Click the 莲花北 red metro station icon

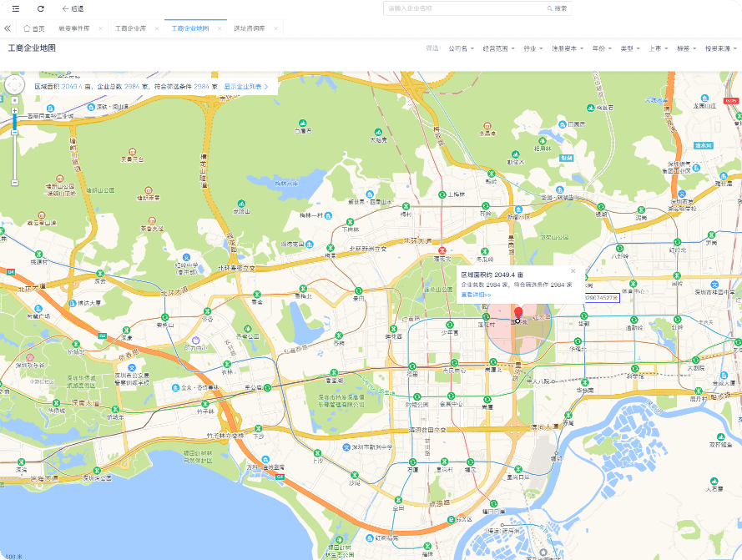pyautogui.click(x=442, y=250)
